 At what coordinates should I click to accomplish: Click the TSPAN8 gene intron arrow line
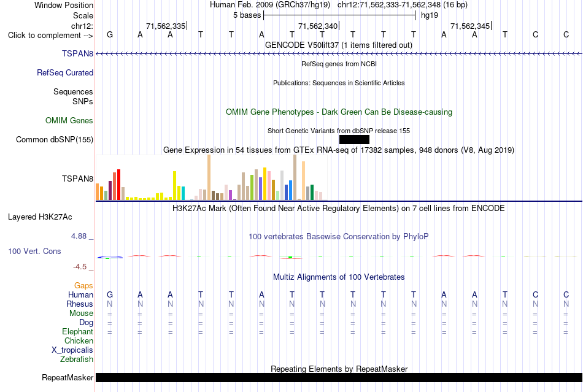pyautogui.click(x=339, y=54)
